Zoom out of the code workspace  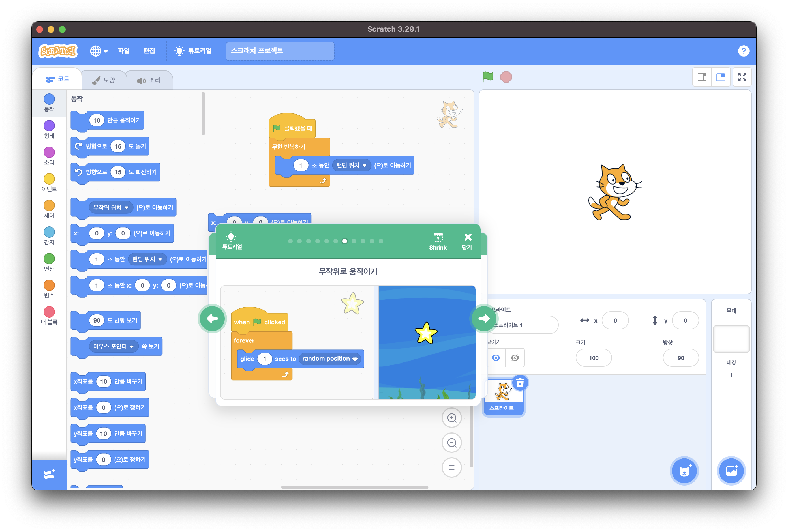[x=452, y=443]
